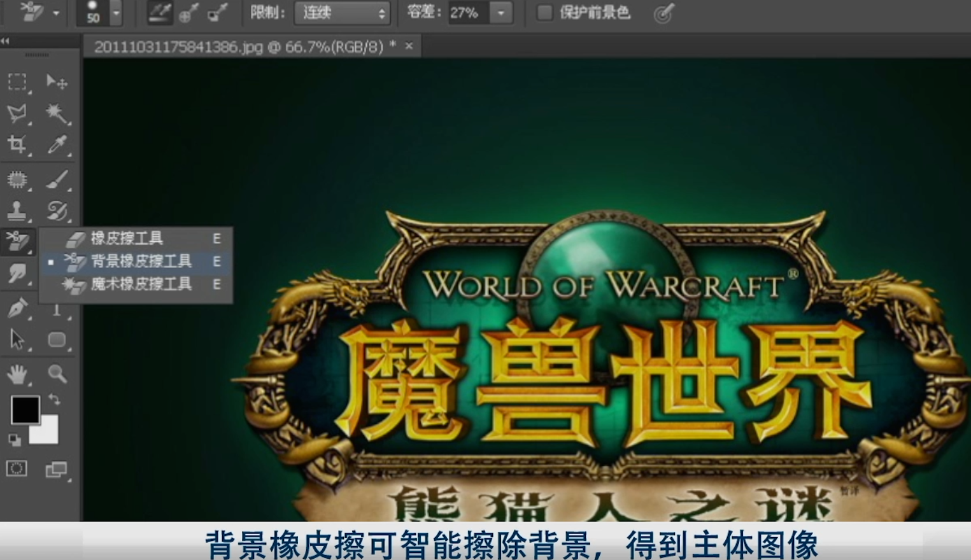Choose 魔术橡皮擦工具 from the flyout
The height and width of the screenshot is (560, 971).
(135, 284)
